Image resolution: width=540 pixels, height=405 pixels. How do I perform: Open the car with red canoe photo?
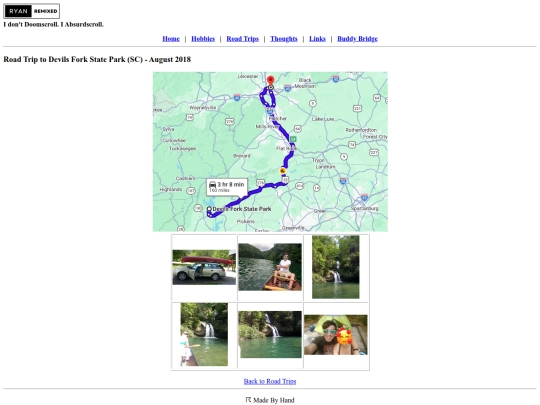[x=204, y=267]
